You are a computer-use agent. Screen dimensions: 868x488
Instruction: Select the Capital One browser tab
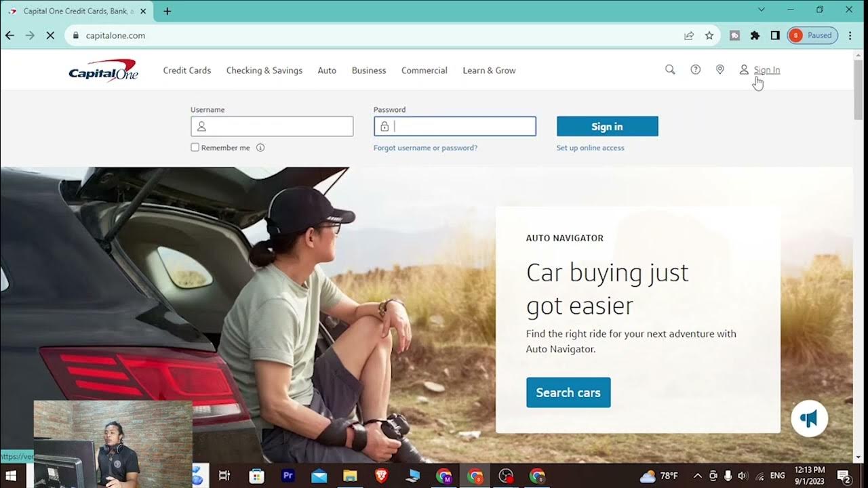coord(77,12)
